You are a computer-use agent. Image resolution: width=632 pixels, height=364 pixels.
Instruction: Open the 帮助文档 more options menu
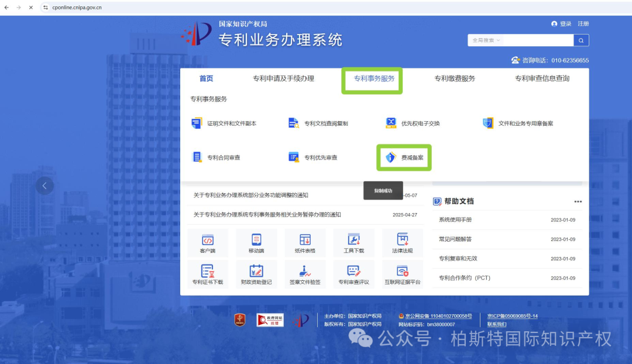coord(578,201)
